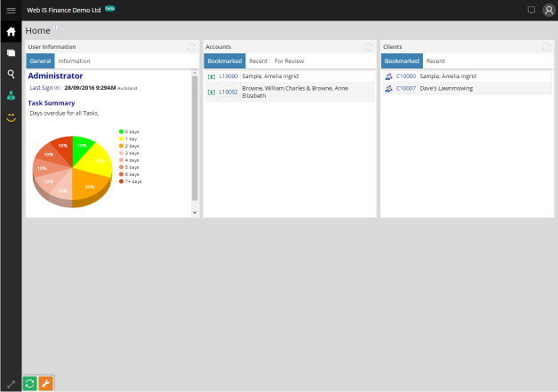Click the green clients person icon in sidebar
This screenshot has height=392, width=558.
pyautogui.click(x=11, y=95)
